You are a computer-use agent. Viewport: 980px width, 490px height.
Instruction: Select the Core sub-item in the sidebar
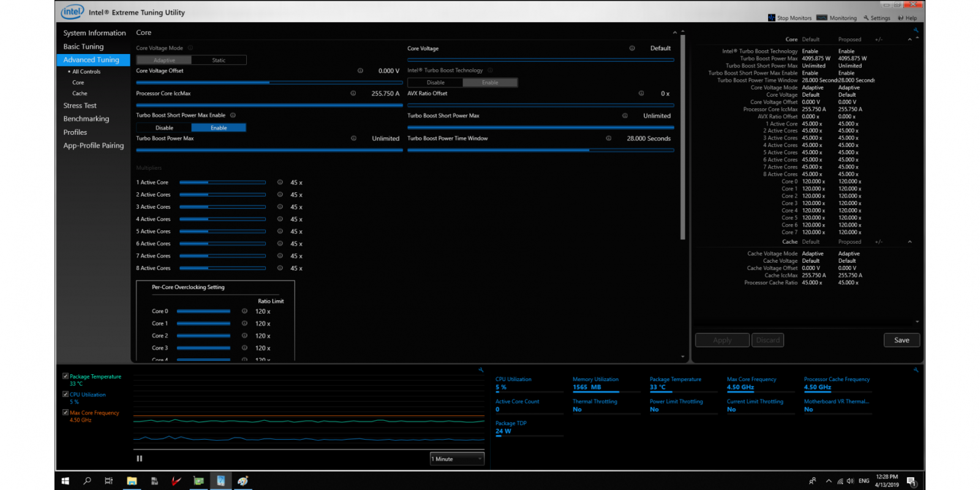(x=78, y=83)
